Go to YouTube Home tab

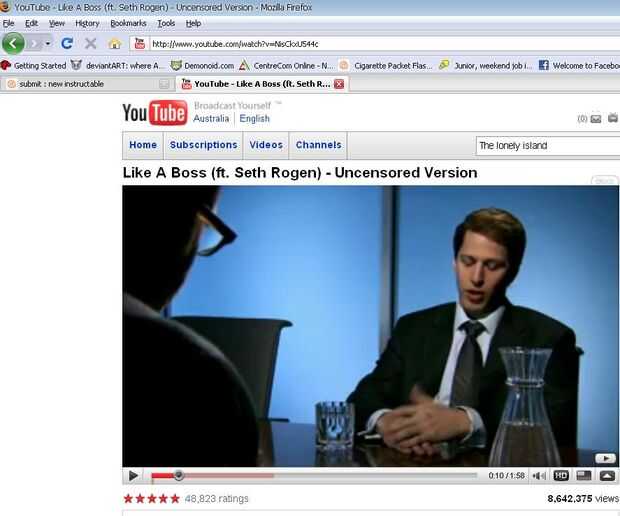(143, 145)
